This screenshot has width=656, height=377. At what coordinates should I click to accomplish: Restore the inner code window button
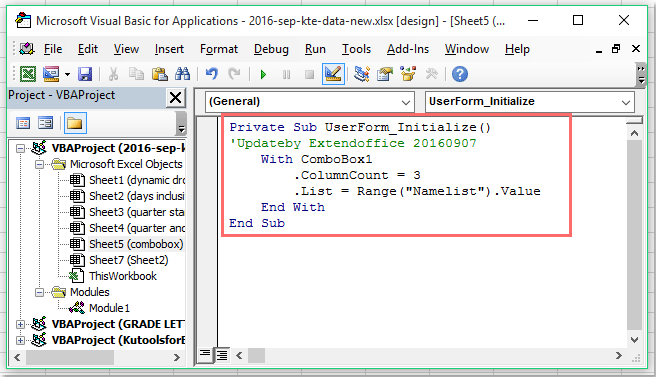click(x=616, y=49)
